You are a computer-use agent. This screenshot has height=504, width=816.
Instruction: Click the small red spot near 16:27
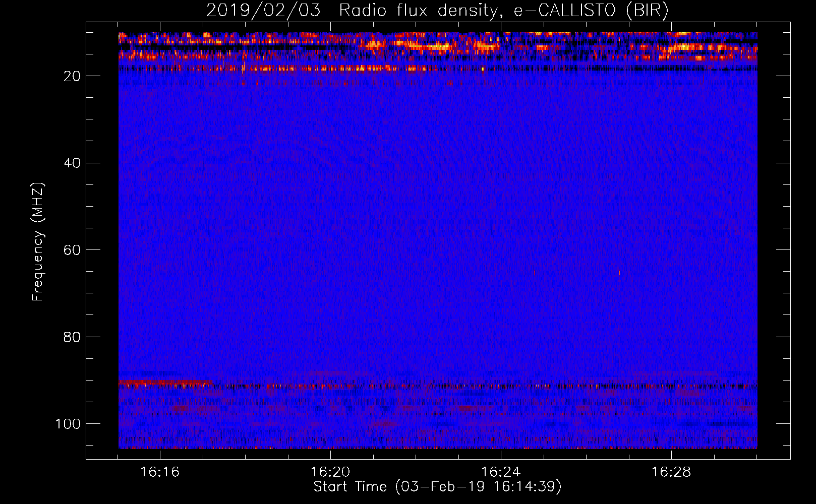point(619,273)
